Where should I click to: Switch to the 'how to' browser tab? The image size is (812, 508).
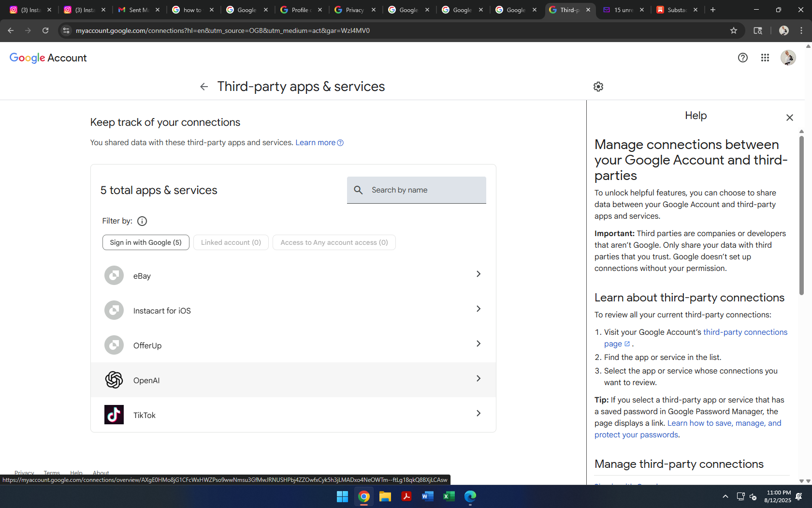click(x=192, y=10)
